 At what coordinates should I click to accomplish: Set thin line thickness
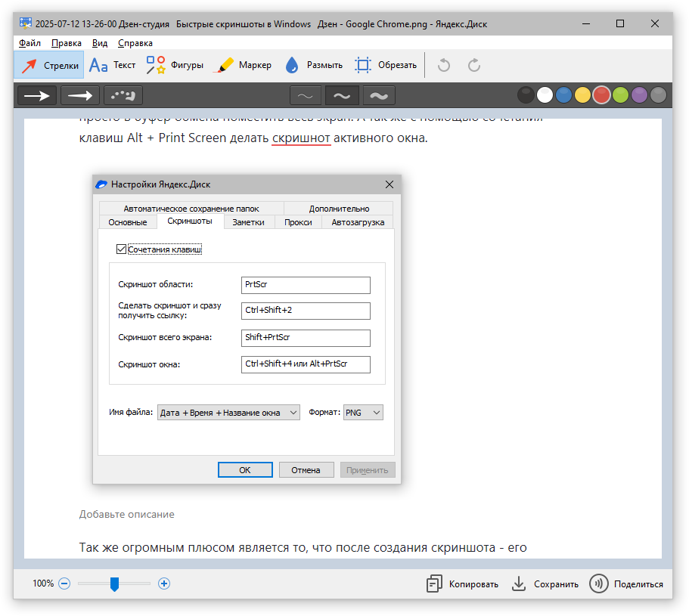click(306, 96)
